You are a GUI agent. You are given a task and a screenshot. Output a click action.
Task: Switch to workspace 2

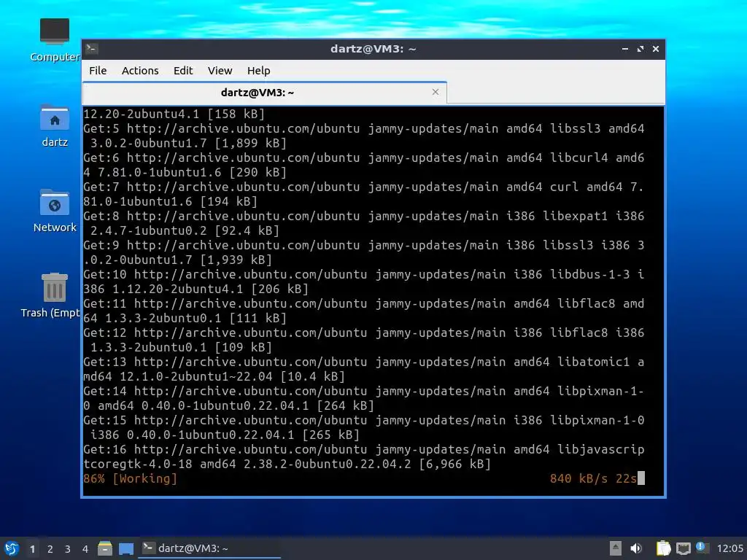[50, 549]
